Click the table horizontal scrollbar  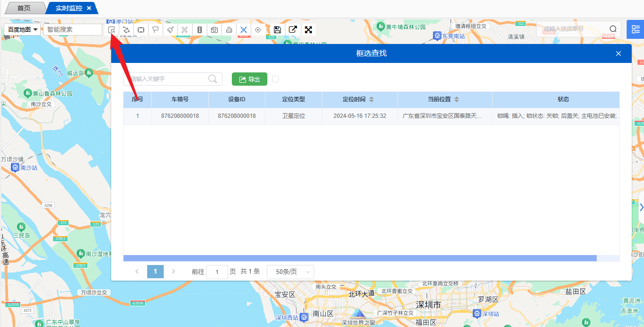pos(360,258)
